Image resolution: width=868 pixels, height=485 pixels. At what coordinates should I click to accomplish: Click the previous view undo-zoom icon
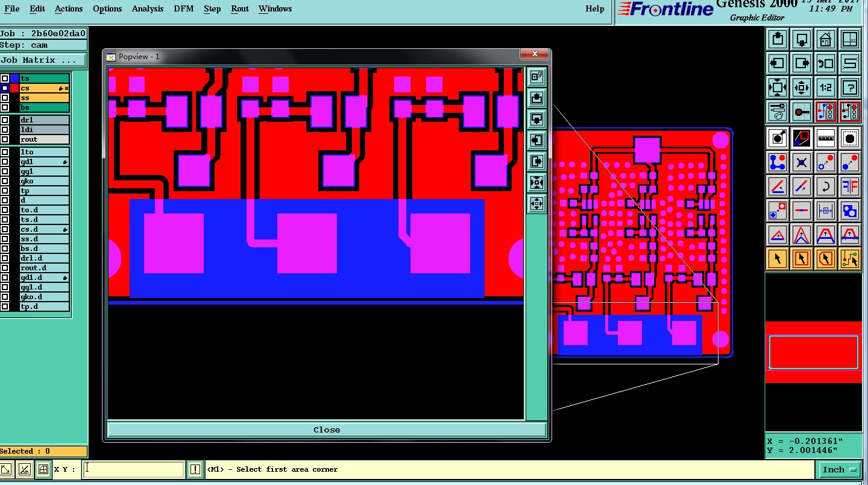click(826, 63)
